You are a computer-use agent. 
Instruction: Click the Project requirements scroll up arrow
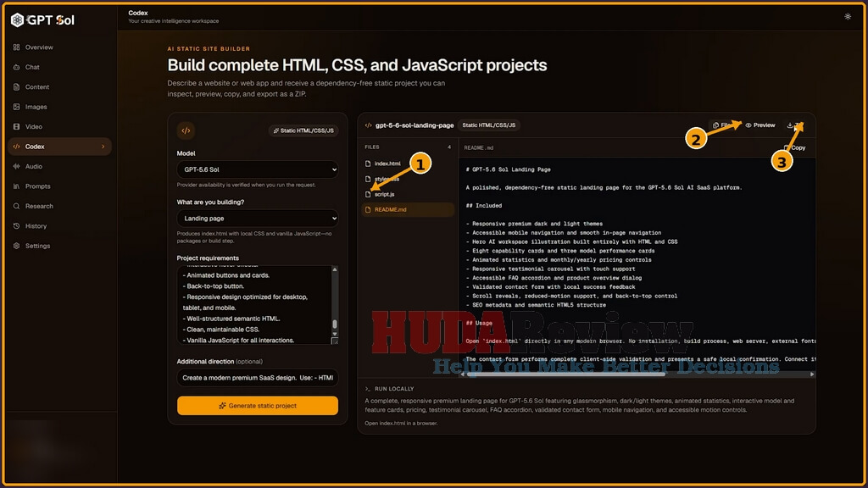pos(334,269)
